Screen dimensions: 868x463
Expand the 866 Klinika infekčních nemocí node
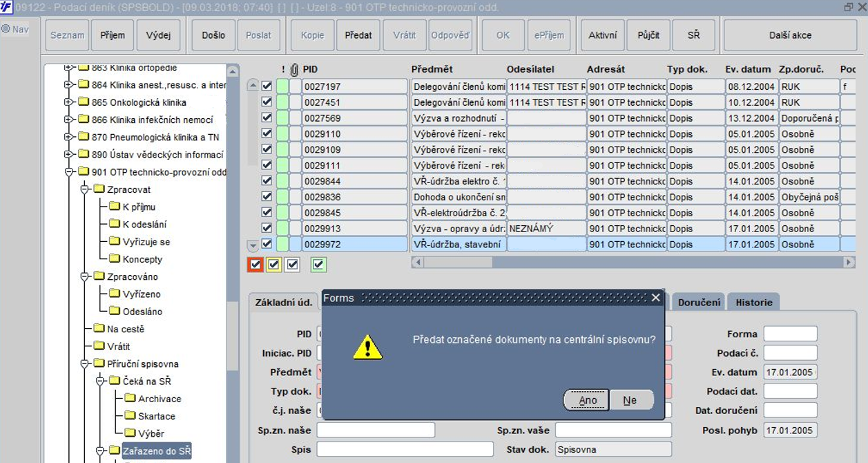point(68,120)
